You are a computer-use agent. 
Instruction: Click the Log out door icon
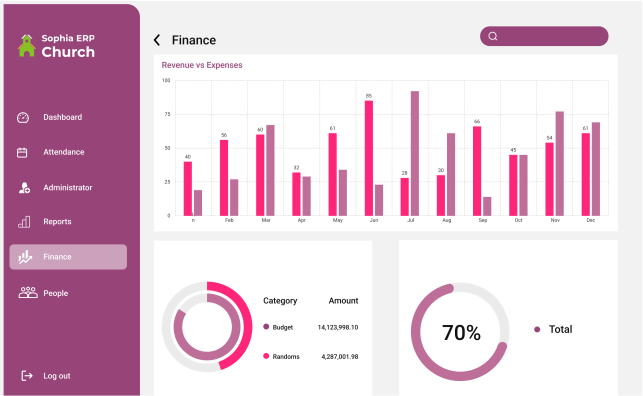(27, 376)
